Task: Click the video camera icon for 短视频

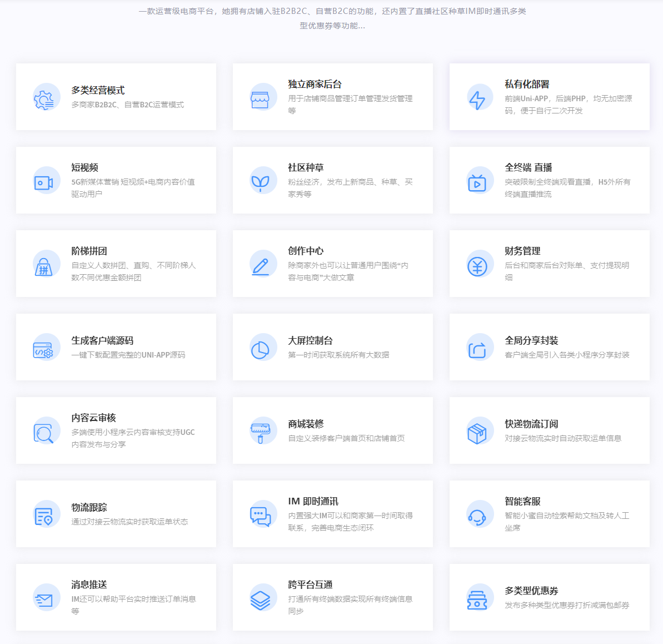Action: [x=44, y=182]
